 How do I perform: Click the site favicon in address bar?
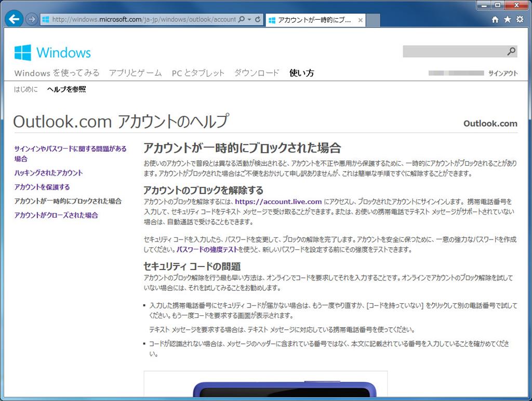point(46,19)
